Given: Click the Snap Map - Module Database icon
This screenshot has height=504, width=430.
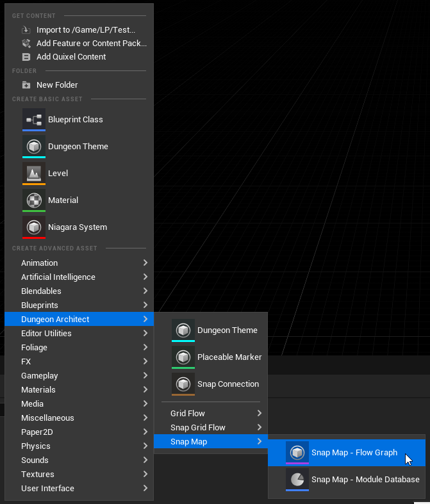Looking at the screenshot, I should [297, 480].
